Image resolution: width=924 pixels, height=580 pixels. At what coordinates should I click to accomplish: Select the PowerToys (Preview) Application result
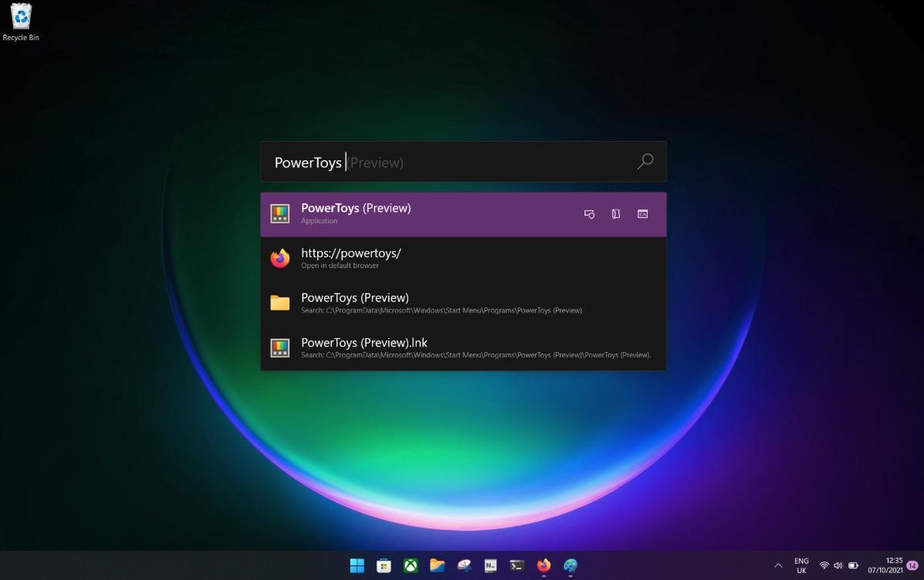click(463, 214)
